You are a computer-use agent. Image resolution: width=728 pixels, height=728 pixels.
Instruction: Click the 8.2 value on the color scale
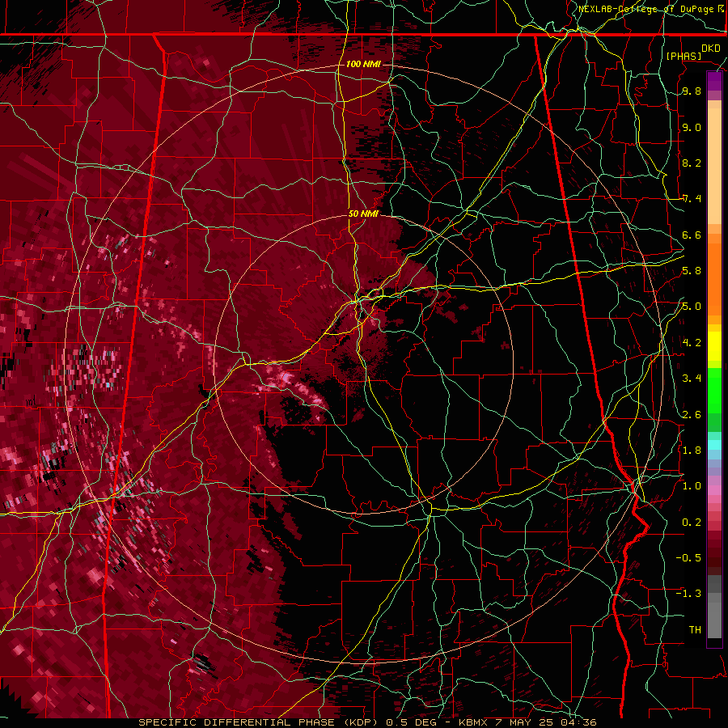pyautogui.click(x=692, y=163)
